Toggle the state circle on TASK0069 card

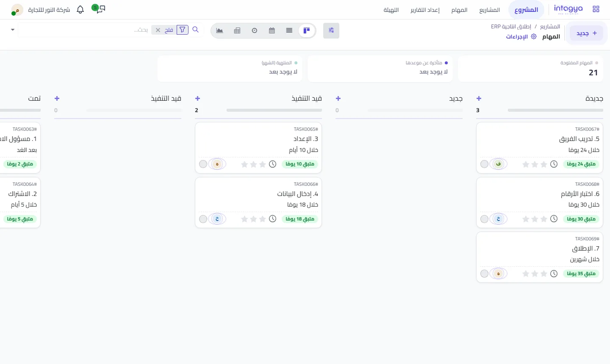click(485, 274)
